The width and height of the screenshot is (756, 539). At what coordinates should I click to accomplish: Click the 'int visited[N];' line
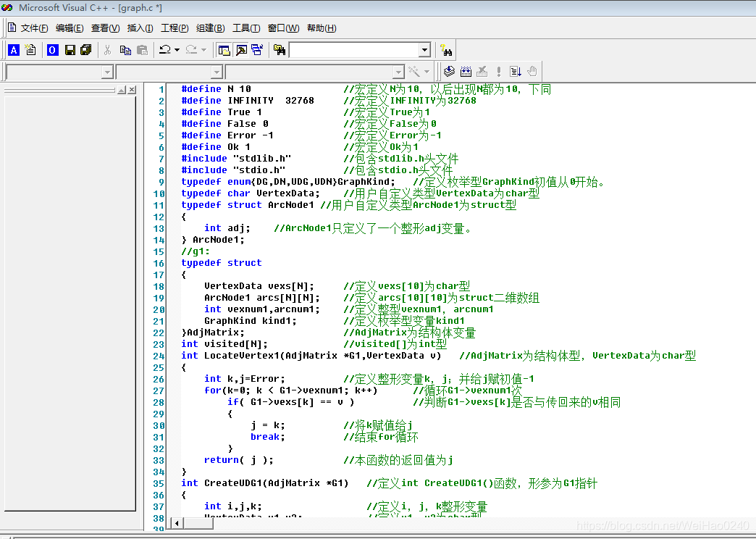point(224,343)
